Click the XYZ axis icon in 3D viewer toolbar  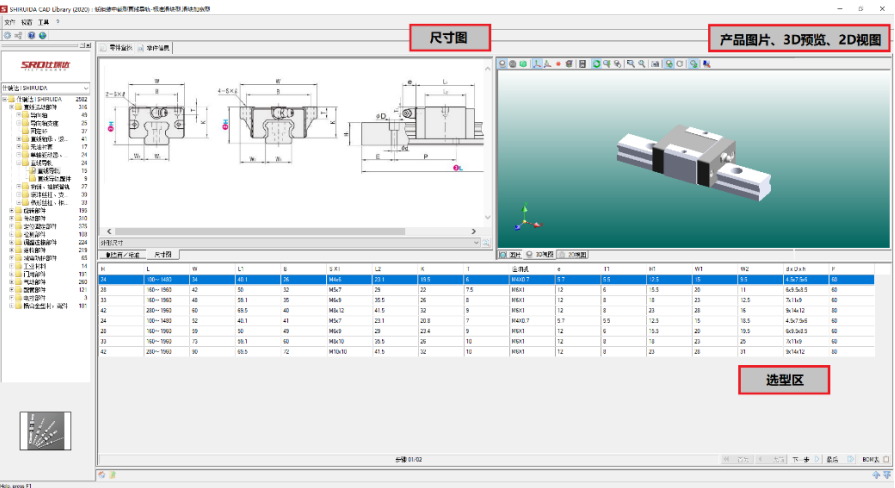pyautogui.click(x=535, y=64)
